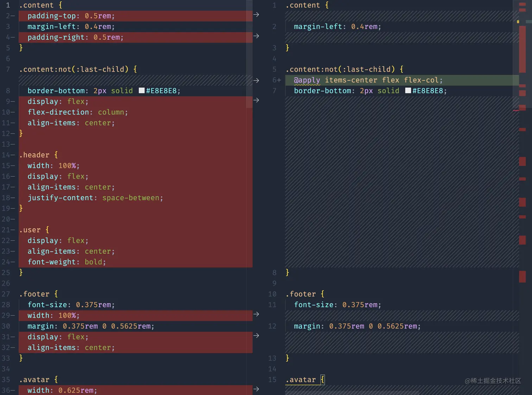Click the '.header {' selector
This screenshot has width=532, height=395.
38,155
